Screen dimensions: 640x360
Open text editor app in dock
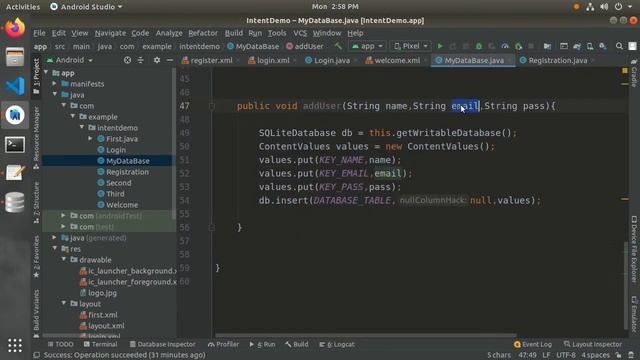click(x=15, y=173)
